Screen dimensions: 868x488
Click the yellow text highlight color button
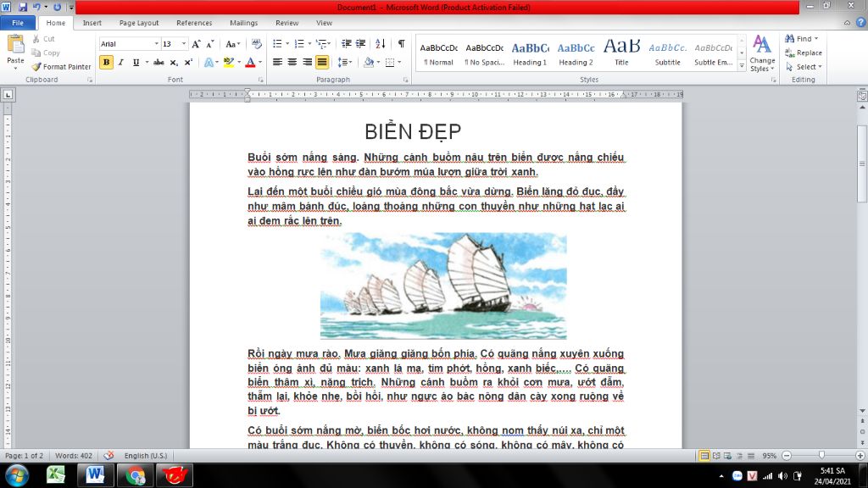coord(228,62)
